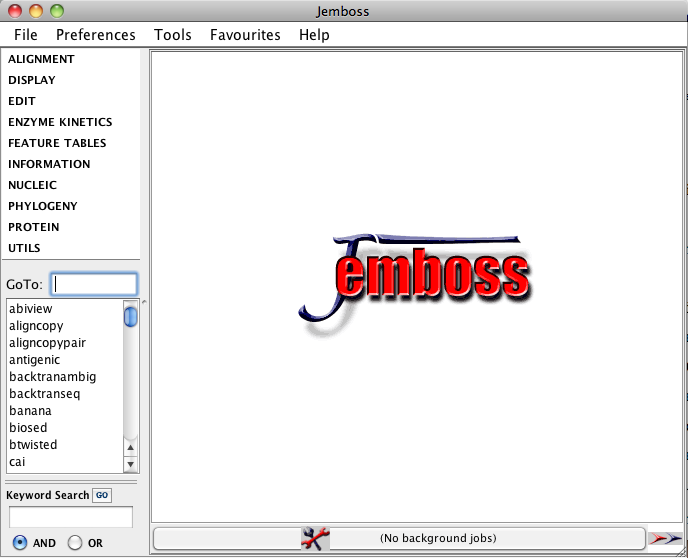
Task: Expand the FEATURE TABLES category
Action: (57, 143)
